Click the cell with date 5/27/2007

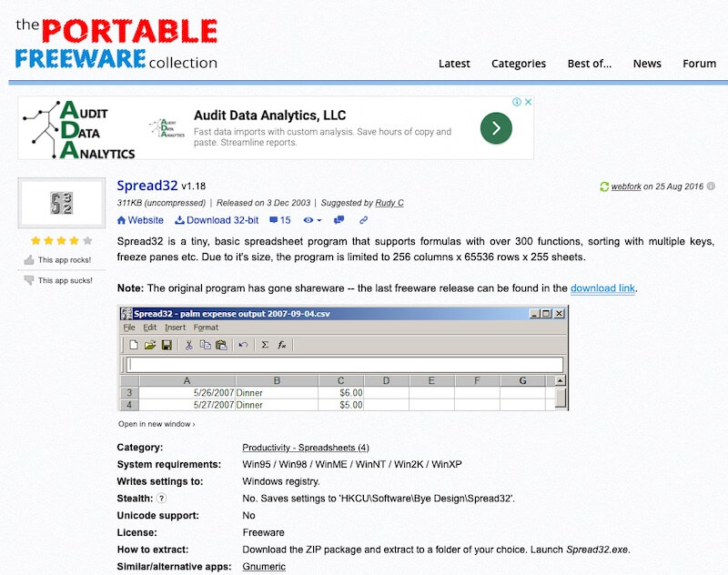187,405
